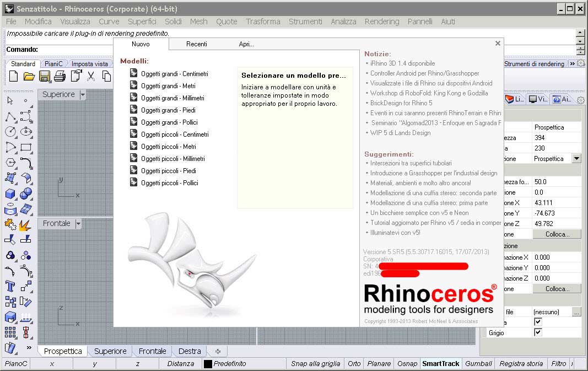Click the Cut scissors icon

(x=91, y=77)
